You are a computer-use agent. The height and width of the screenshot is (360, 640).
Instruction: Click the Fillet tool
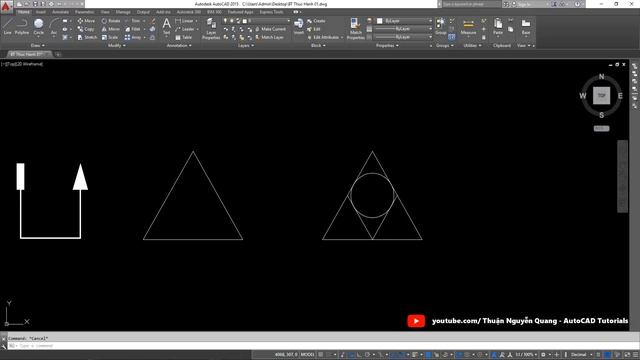pyautogui.click(x=133, y=29)
